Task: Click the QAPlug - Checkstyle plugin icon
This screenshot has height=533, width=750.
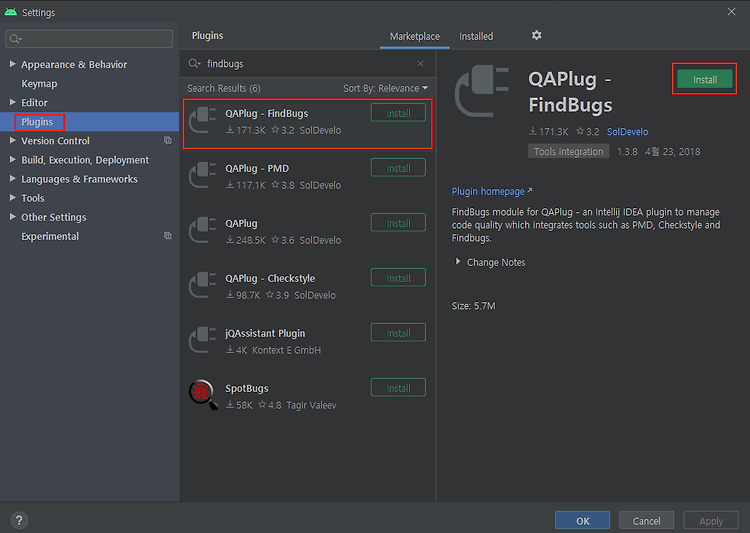Action: click(x=203, y=285)
